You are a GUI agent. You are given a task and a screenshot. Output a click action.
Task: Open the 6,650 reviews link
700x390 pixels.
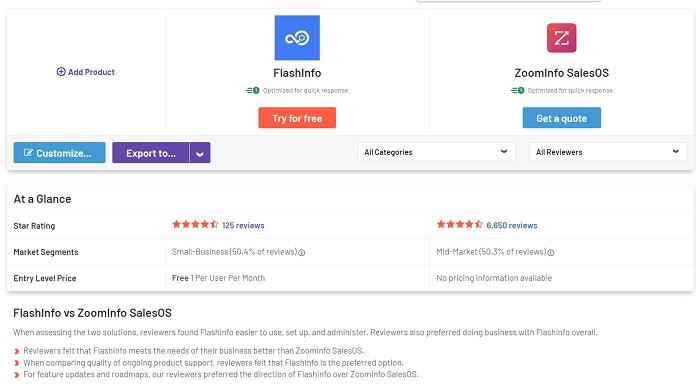(x=512, y=225)
